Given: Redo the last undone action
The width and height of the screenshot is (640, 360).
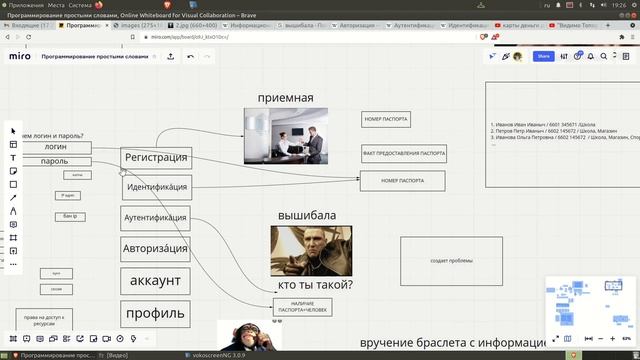Looking at the screenshot, I should point(207,56).
